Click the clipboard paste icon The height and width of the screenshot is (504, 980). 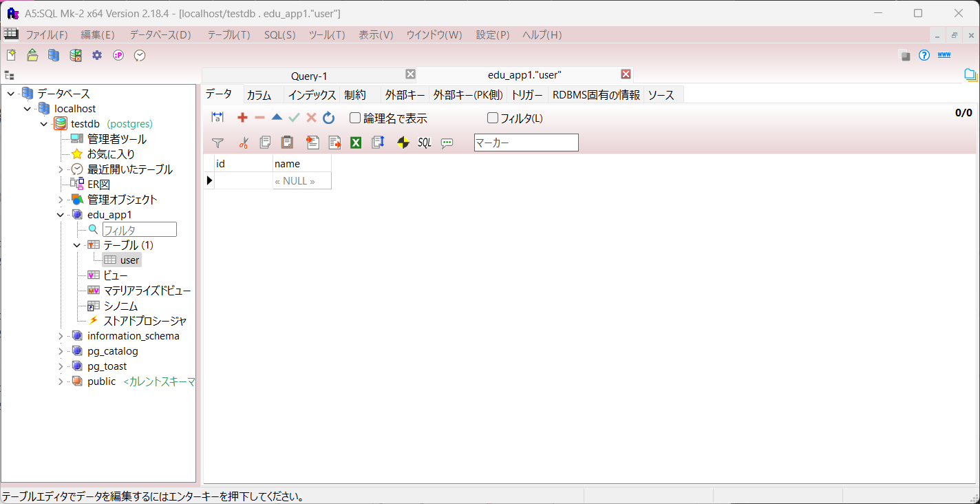click(287, 143)
